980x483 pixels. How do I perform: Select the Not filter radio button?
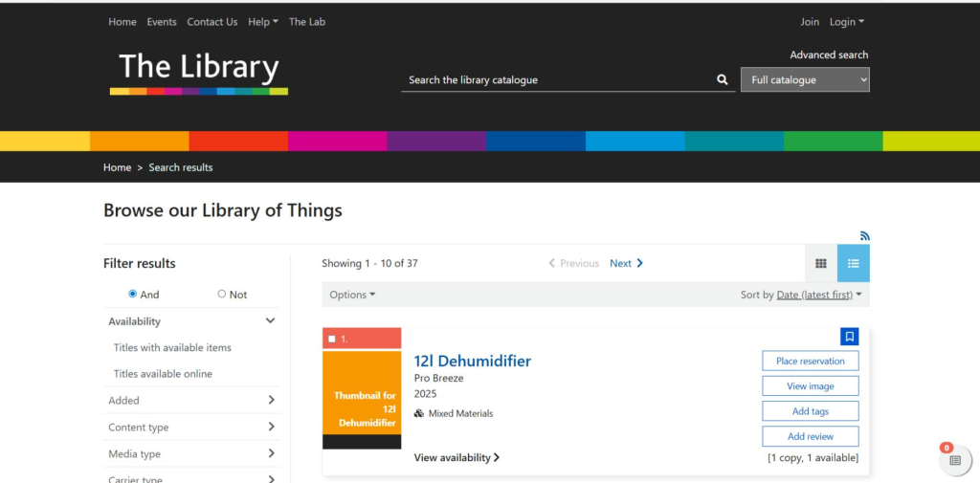222,295
